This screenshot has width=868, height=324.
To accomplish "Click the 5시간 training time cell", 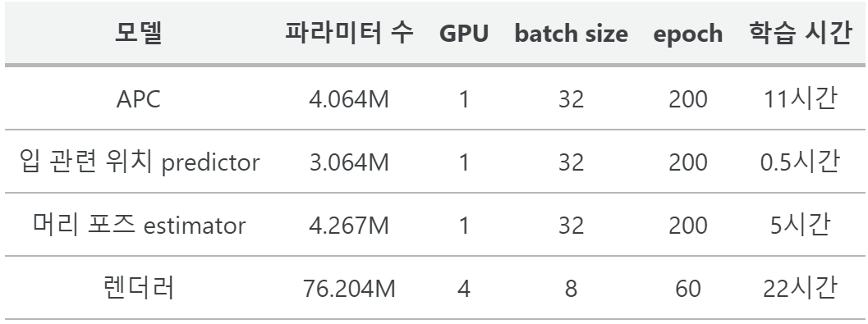I will pyautogui.click(x=800, y=226).
